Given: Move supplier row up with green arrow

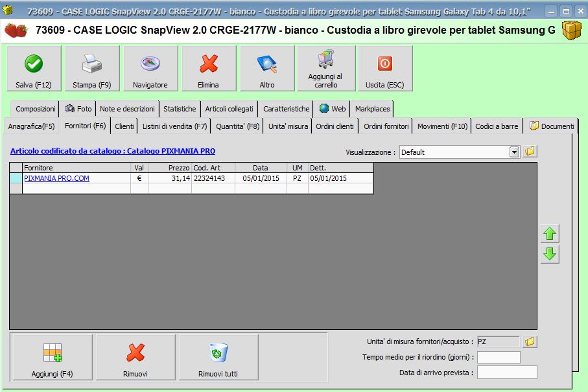Looking at the screenshot, I should point(550,233).
